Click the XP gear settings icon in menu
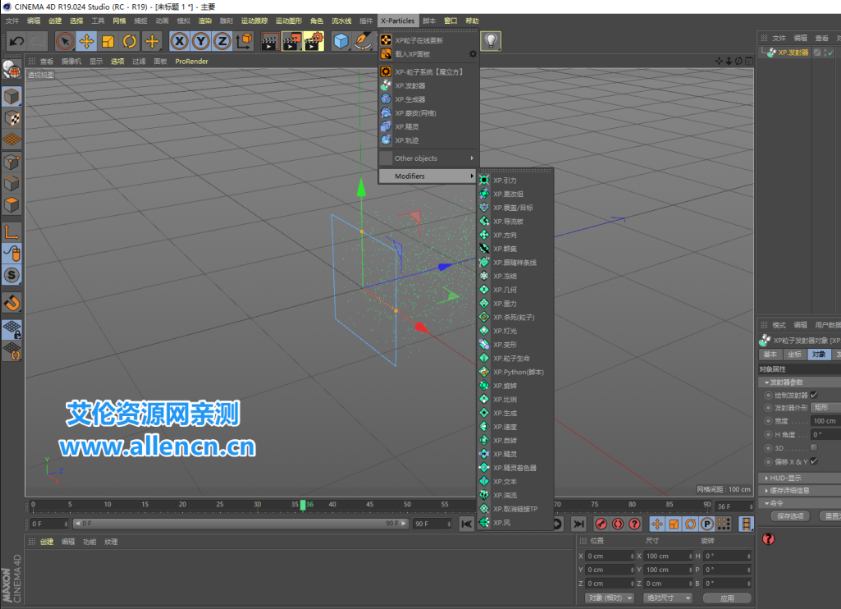This screenshot has width=841, height=609. 473,54
